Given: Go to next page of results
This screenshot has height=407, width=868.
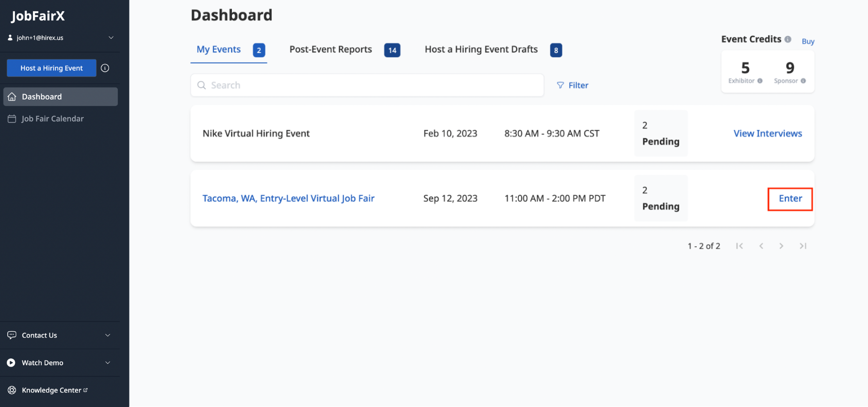Looking at the screenshot, I should coord(781,246).
